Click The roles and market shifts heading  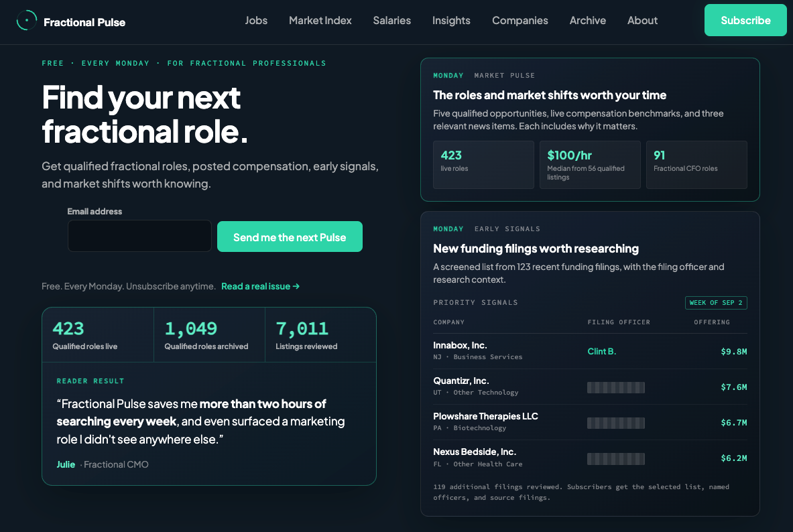550,95
